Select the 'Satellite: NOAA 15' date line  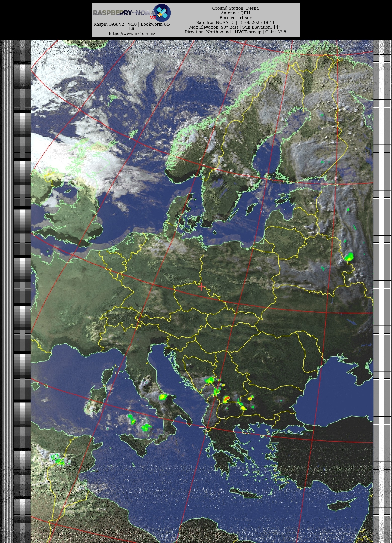(235, 22)
